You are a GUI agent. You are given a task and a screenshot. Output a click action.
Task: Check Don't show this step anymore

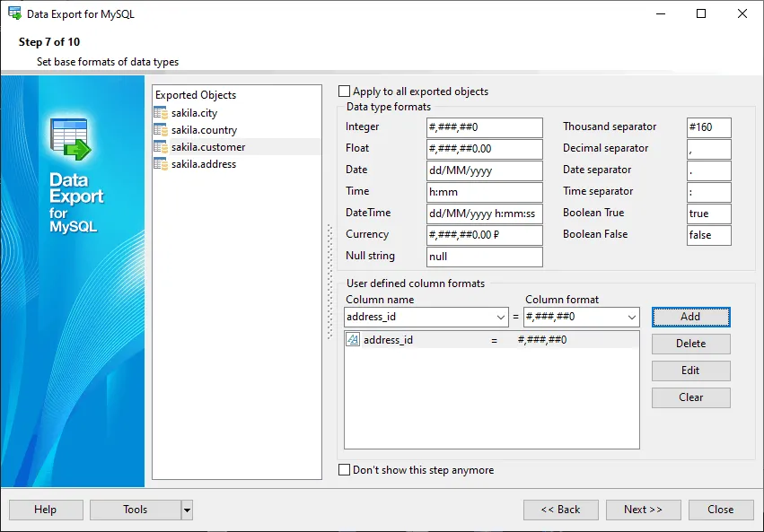coord(344,470)
